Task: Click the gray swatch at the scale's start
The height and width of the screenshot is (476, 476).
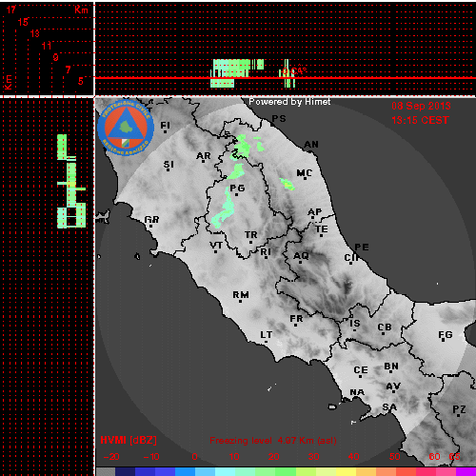Action: click(x=106, y=471)
